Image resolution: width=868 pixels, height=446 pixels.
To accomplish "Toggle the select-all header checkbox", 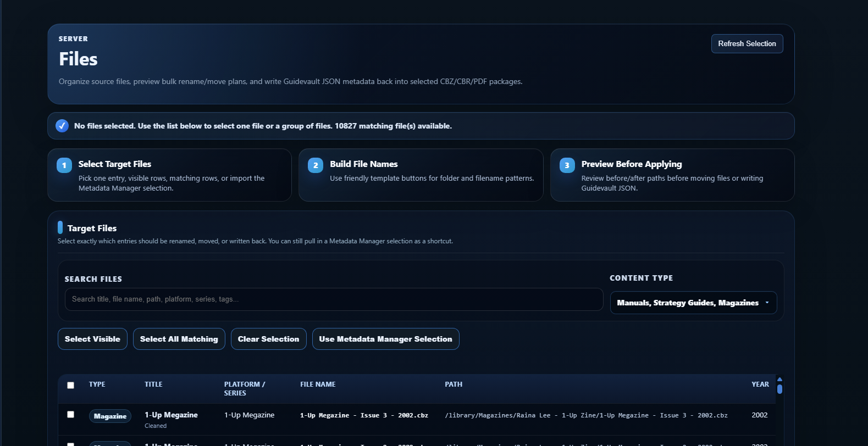I will [70, 385].
